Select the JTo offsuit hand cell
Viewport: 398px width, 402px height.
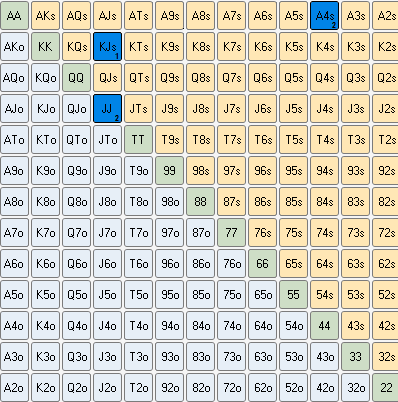tap(107, 139)
